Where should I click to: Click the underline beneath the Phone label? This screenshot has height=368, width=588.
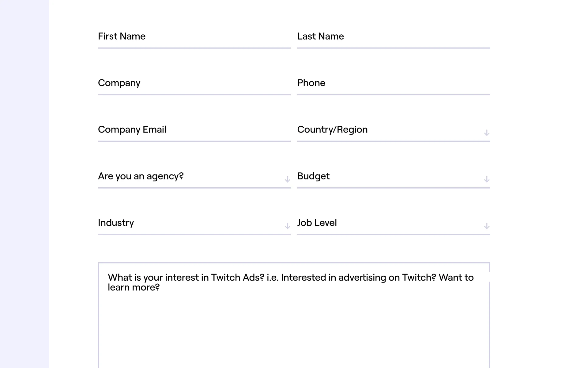(393, 95)
